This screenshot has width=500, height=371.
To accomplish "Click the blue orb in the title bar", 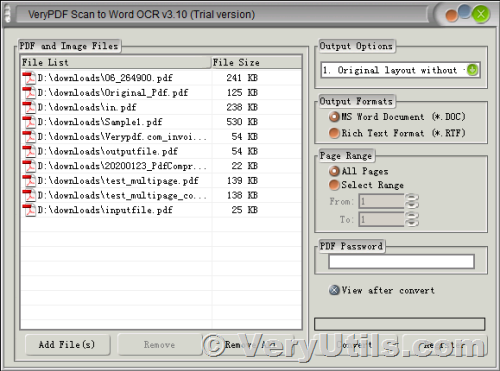I will (x=465, y=11).
